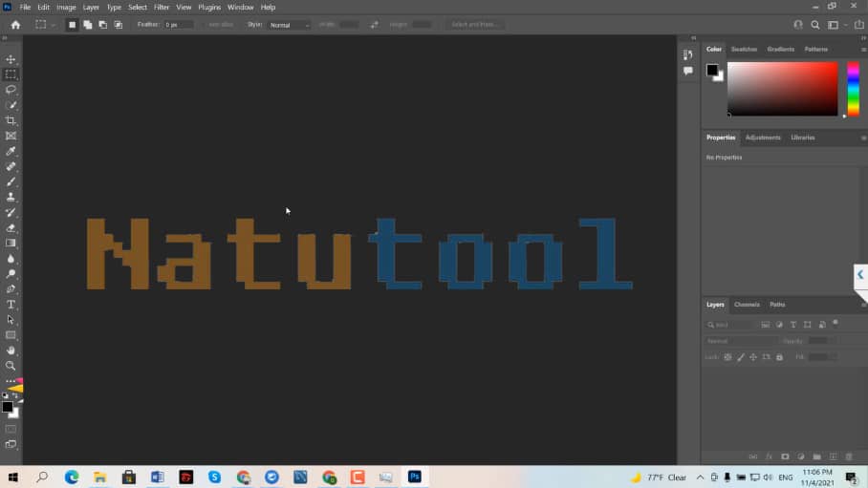The width and height of the screenshot is (868, 488).
Task: Select the Rectangular Marquee tool
Action: click(11, 74)
